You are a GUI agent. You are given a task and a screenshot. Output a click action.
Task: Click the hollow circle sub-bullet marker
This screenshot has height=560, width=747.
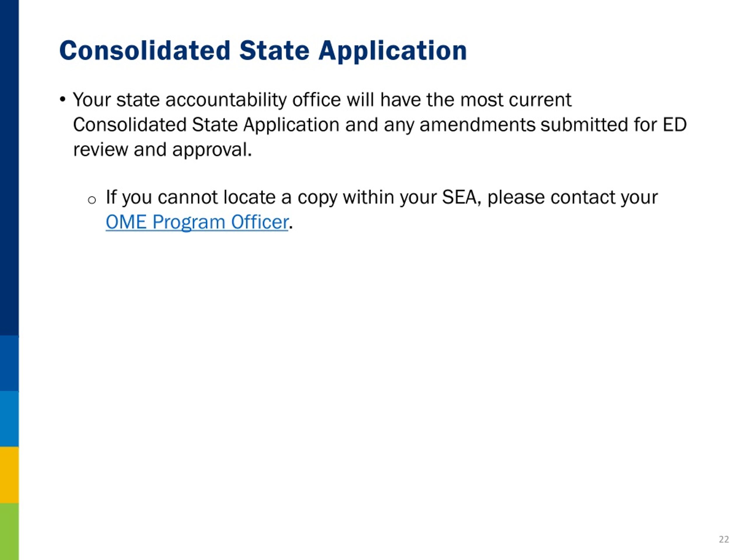tap(92, 200)
